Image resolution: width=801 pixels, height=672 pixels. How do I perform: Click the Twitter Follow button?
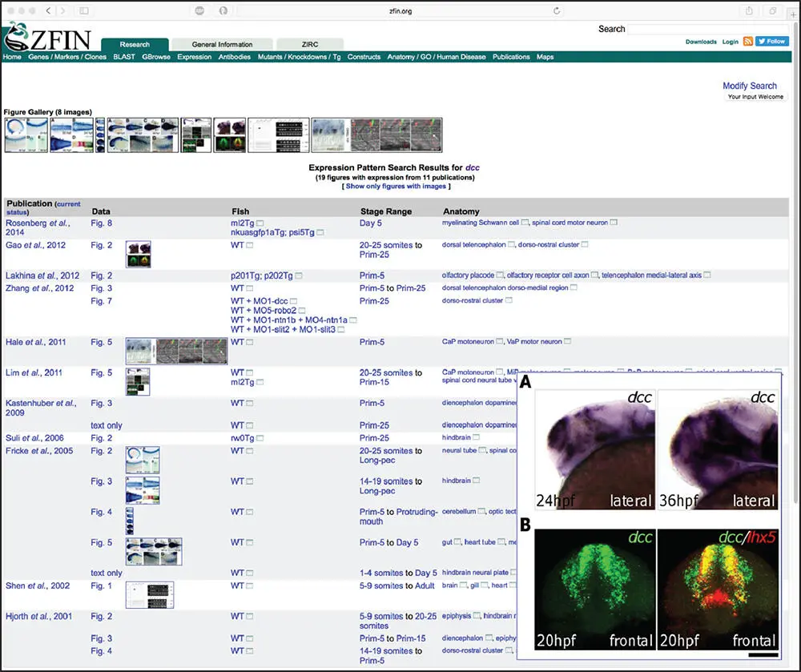(772, 42)
